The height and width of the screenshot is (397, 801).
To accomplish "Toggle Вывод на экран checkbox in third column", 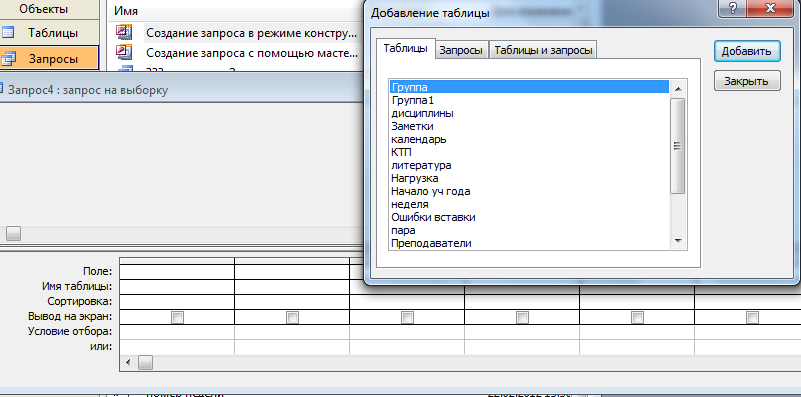I will (407, 318).
